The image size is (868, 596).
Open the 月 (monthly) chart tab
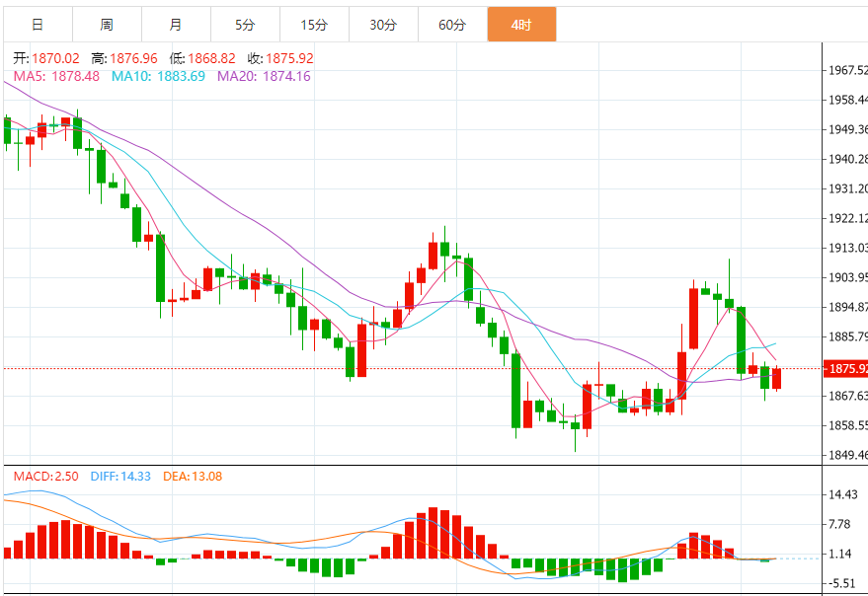tap(175, 25)
